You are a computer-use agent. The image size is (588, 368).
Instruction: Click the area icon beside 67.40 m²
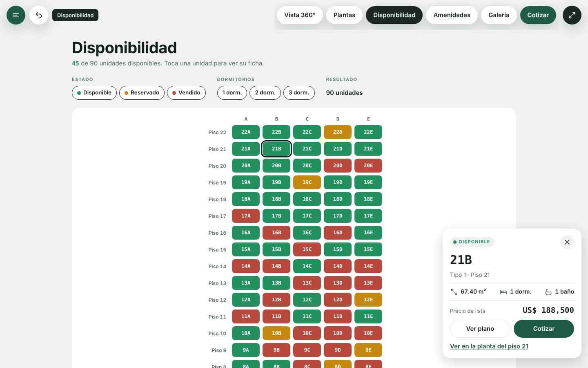pos(454,292)
